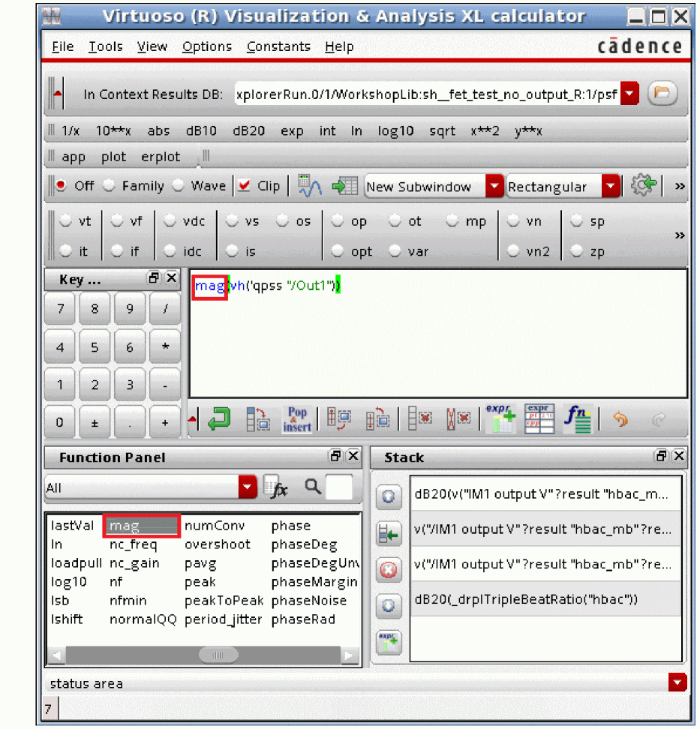
Task: Click the stack icon with down arrow
Action: coord(389,606)
